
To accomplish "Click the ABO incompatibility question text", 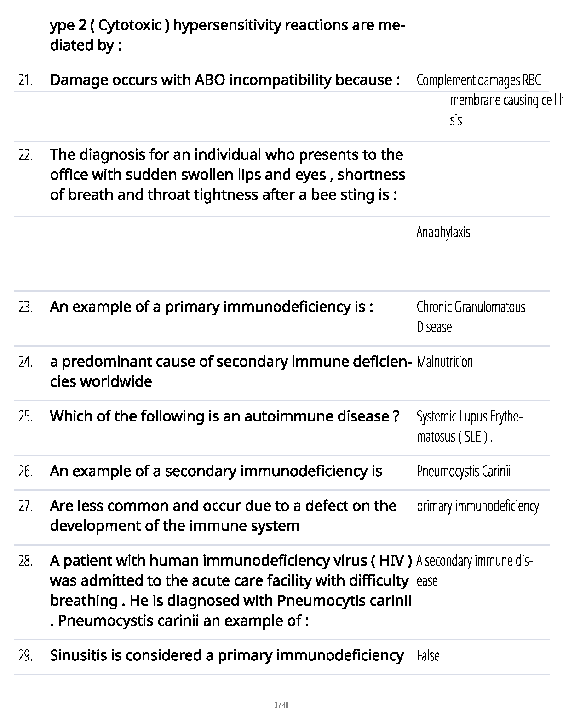I will tap(224, 80).
